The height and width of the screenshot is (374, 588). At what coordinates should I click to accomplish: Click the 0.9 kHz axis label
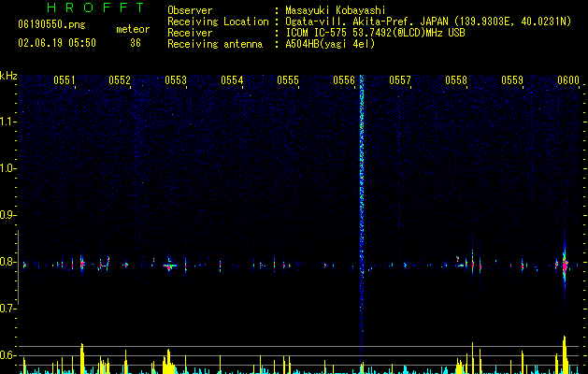click(x=7, y=215)
